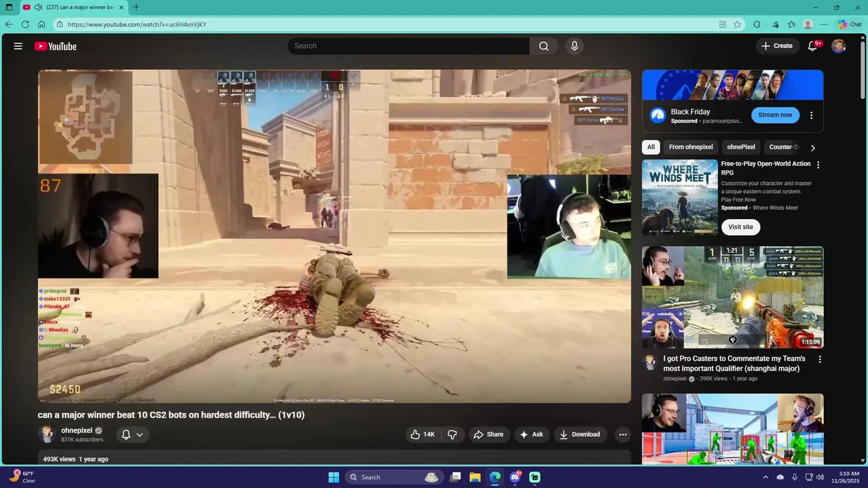This screenshot has width=868, height=488.
Task: Add page to favorites star icon
Action: [738, 24]
